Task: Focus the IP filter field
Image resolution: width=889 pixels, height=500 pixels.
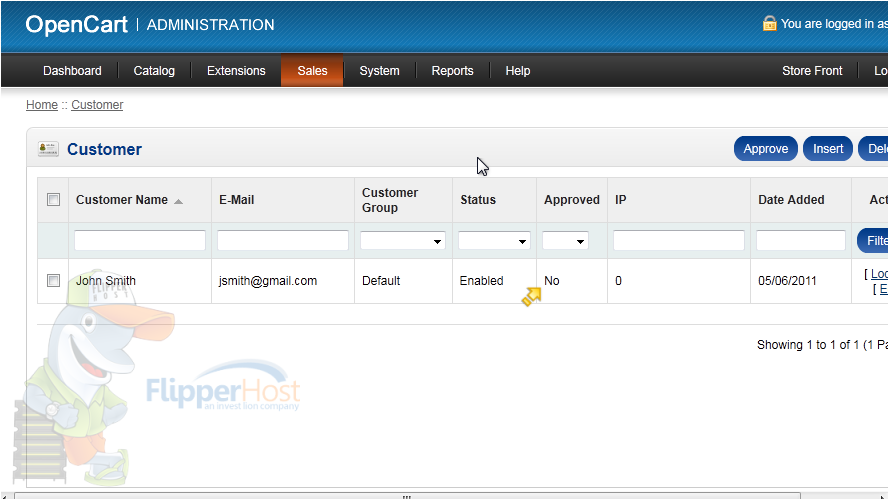Action: pyautogui.click(x=679, y=240)
